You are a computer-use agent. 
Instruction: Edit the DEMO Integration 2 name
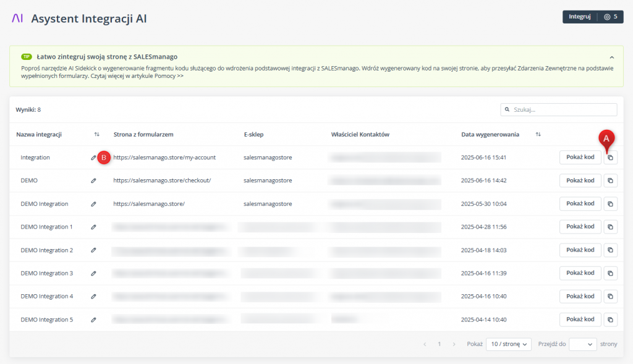[x=93, y=250]
